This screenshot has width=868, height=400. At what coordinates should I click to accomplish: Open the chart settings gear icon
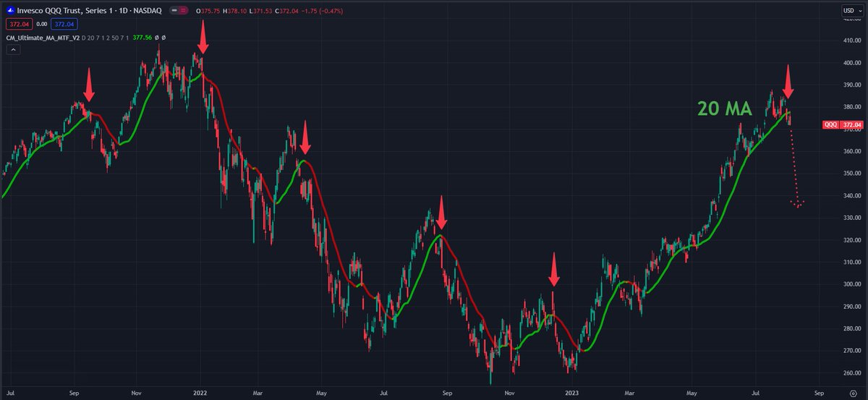(853, 393)
